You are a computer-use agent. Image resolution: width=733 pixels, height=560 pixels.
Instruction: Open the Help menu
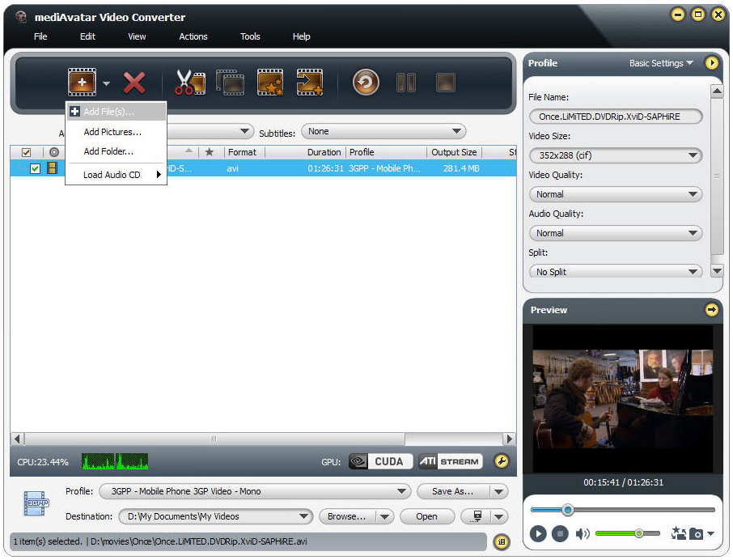pos(302,36)
